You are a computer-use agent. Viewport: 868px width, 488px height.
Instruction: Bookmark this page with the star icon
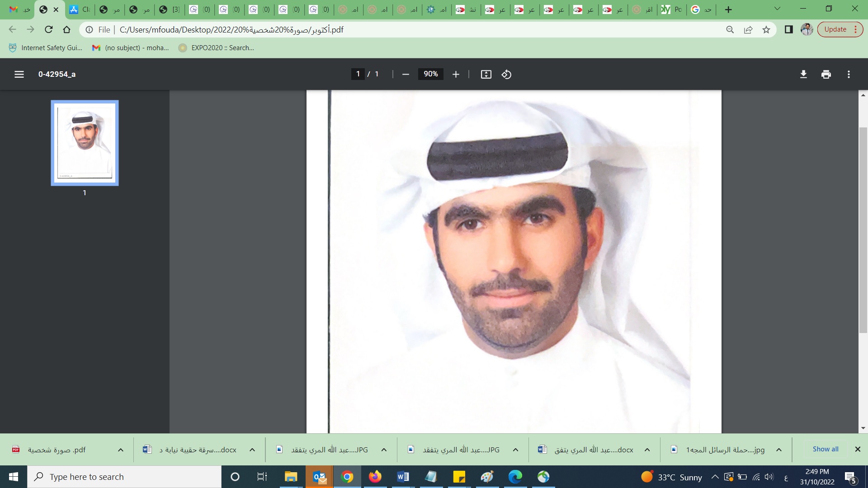tap(766, 30)
